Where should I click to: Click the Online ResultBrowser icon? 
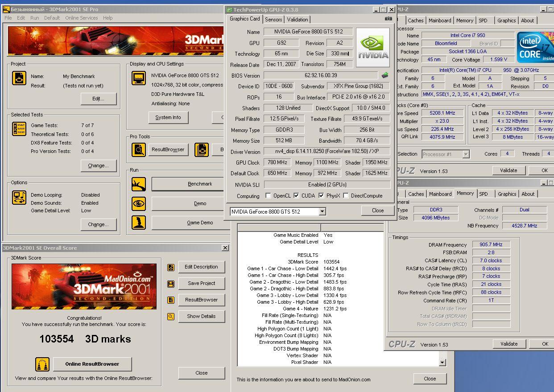42,364
